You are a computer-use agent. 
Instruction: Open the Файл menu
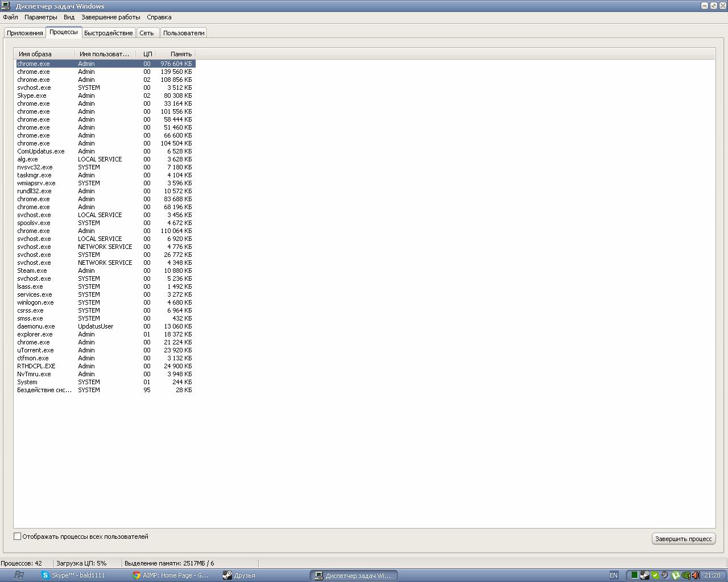click(10, 17)
